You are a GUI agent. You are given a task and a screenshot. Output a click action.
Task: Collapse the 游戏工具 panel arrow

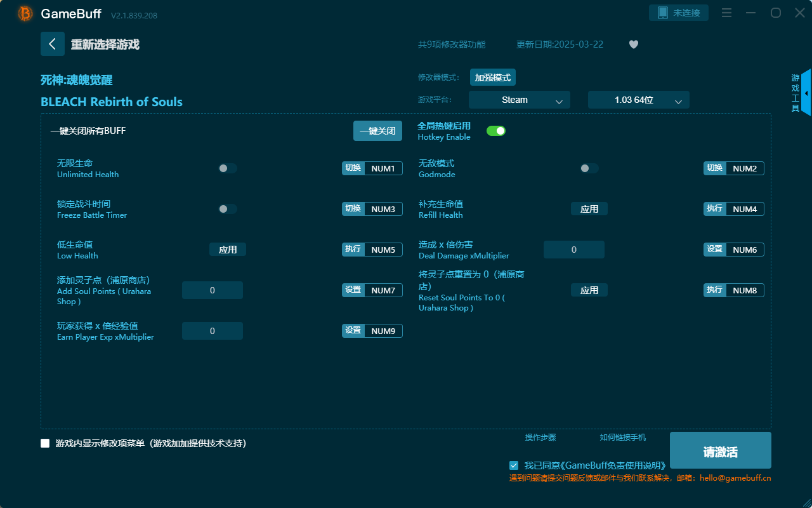point(806,93)
